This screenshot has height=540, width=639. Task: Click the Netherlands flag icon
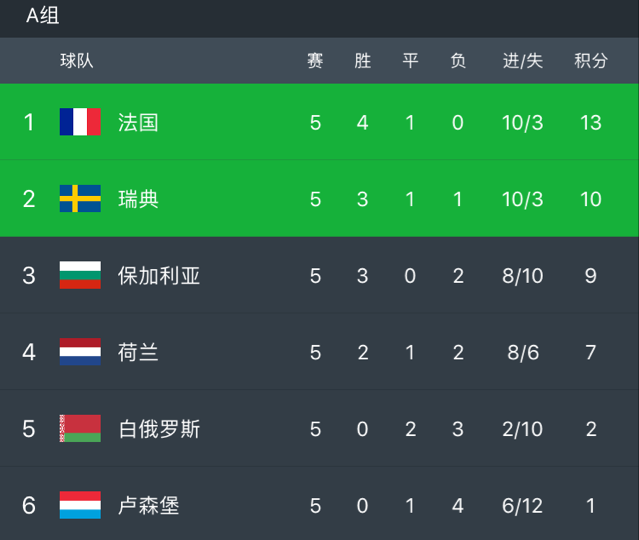click(x=80, y=351)
